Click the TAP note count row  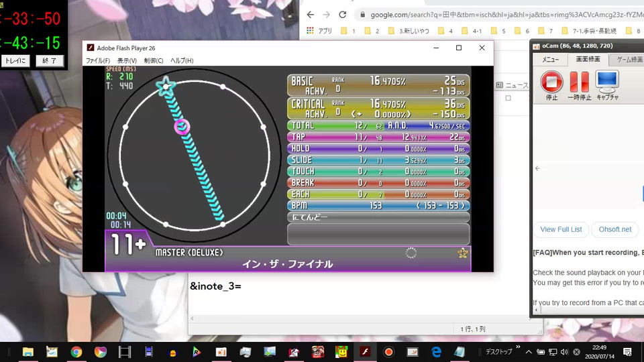tap(378, 137)
